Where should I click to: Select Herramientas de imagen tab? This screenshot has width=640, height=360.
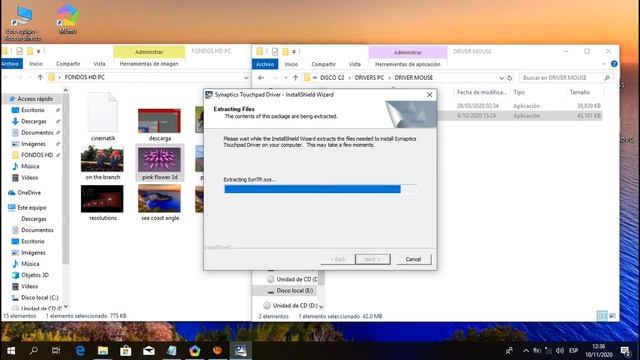(x=149, y=64)
